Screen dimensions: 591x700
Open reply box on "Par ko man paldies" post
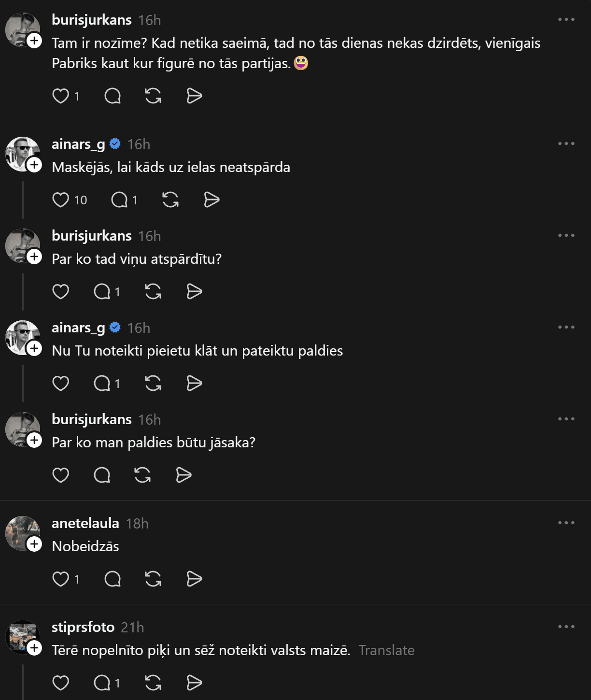click(x=102, y=475)
